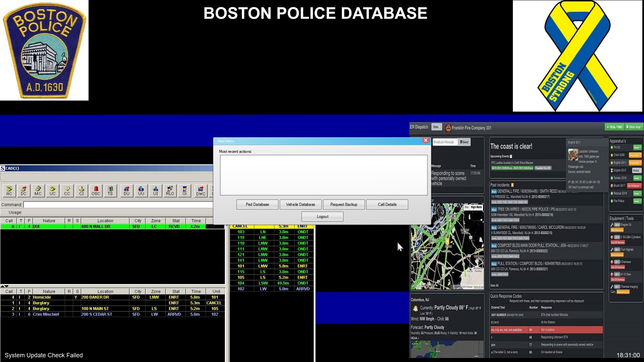Click the UU police car icon
Screen dimensions: 644x362
pyautogui.click(x=141, y=190)
